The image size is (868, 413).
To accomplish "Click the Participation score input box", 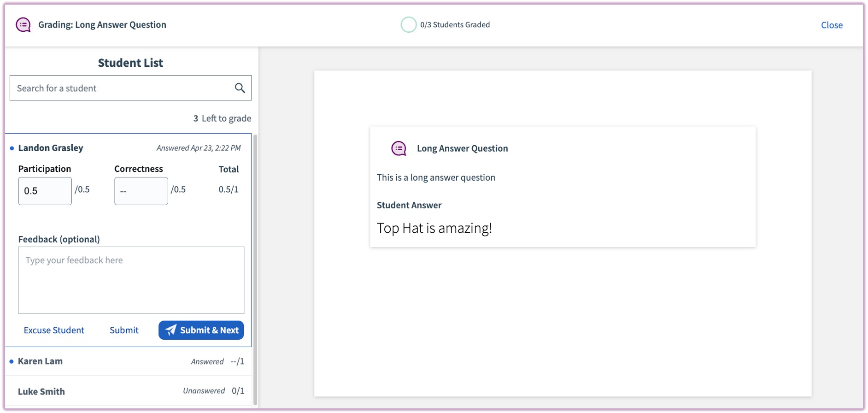I will click(45, 191).
